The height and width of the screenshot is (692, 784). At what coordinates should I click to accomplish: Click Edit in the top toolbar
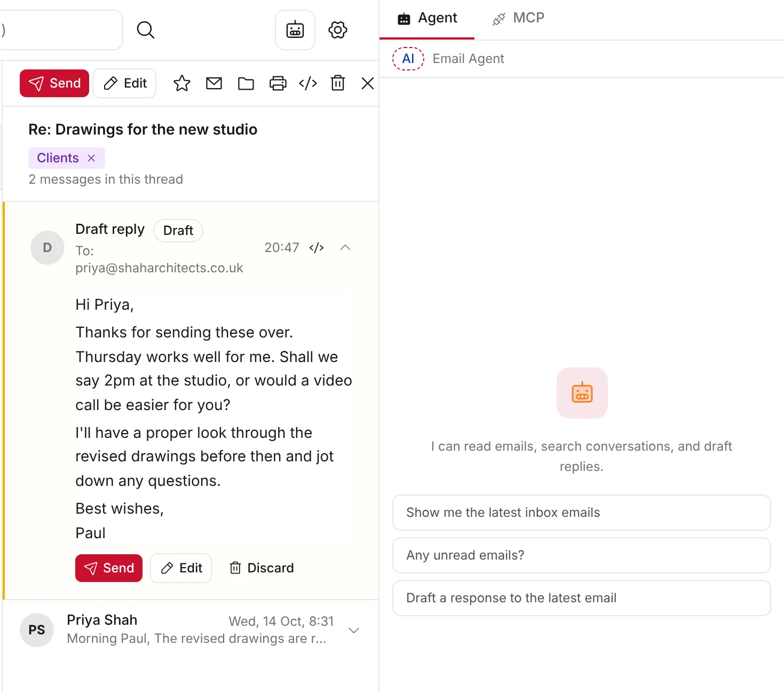(x=124, y=83)
